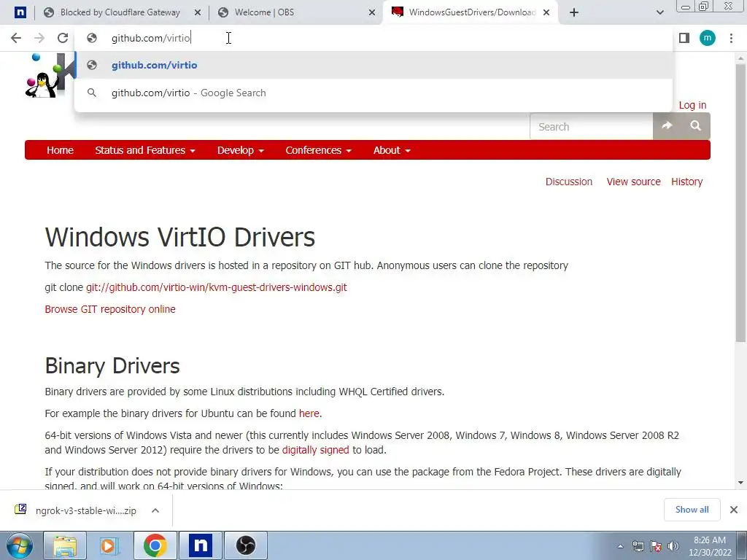Open a new tab with the plus button

(x=574, y=13)
